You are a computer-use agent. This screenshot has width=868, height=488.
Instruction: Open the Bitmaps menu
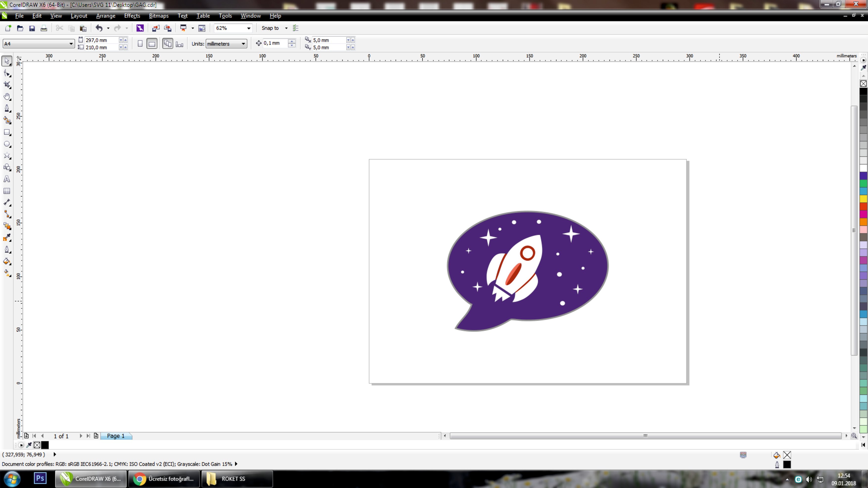tap(159, 16)
